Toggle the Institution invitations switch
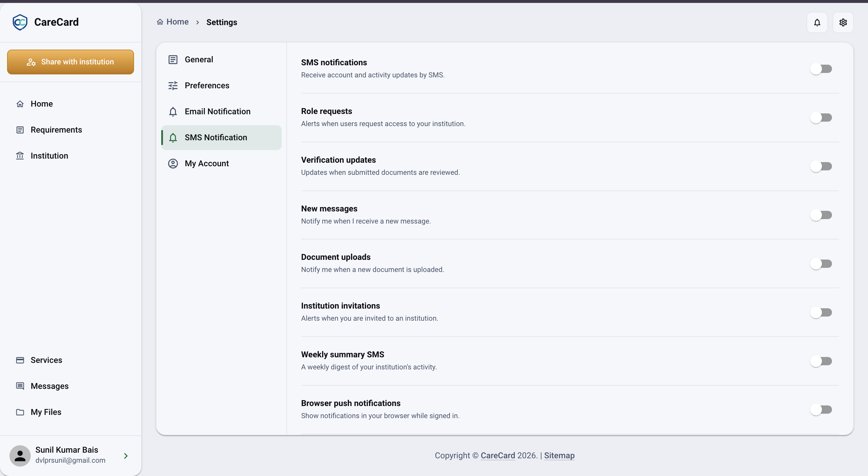This screenshot has height=476, width=868. 821,312
